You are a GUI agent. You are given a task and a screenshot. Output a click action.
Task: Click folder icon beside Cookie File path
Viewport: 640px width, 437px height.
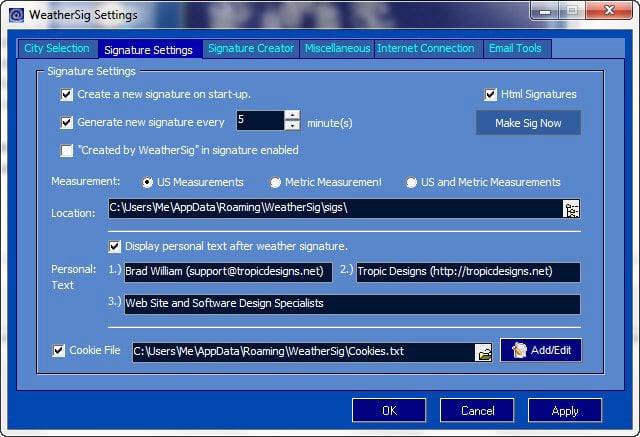pos(484,352)
